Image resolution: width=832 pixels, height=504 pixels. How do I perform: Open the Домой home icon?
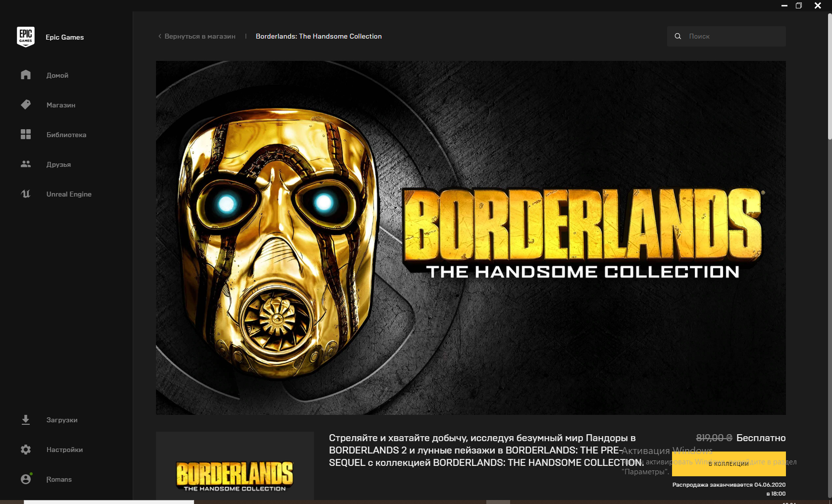[26, 75]
